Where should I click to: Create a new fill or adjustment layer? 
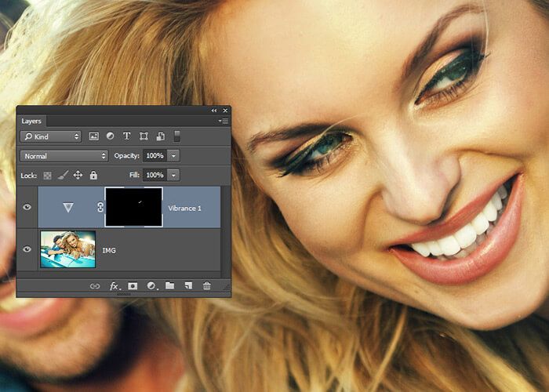(x=151, y=286)
